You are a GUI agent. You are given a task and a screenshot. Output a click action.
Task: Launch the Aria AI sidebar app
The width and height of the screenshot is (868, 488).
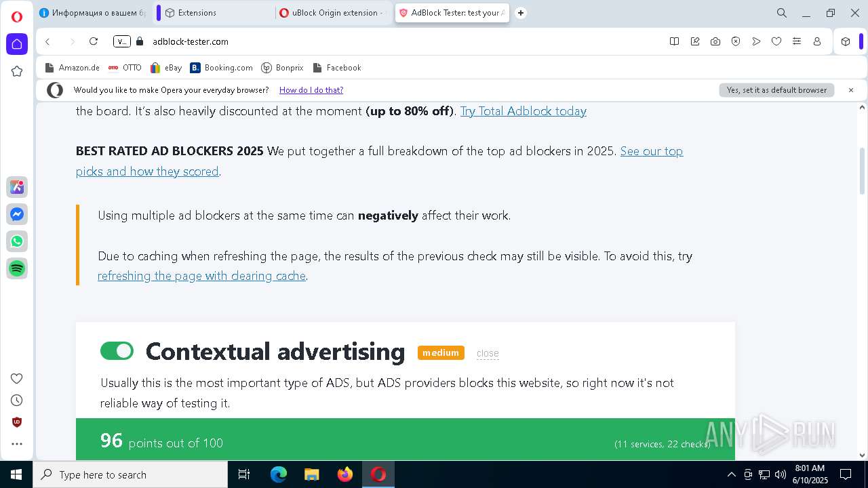tap(17, 188)
